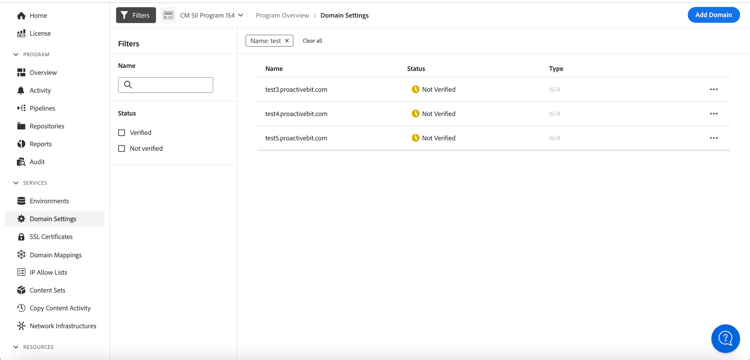Click the Activity bell icon
Screen dimensions: 750x360
tap(21, 90)
